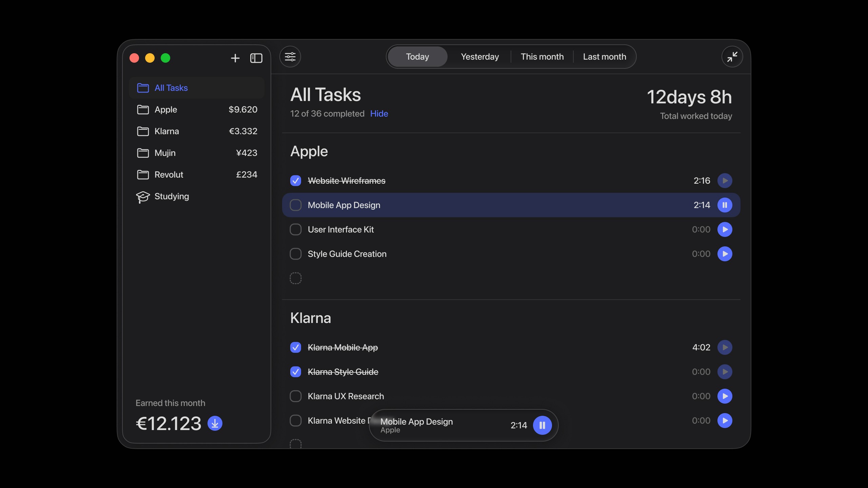The width and height of the screenshot is (868, 488).
Task: Open the filter settings sliders icon
Action: [x=290, y=57]
